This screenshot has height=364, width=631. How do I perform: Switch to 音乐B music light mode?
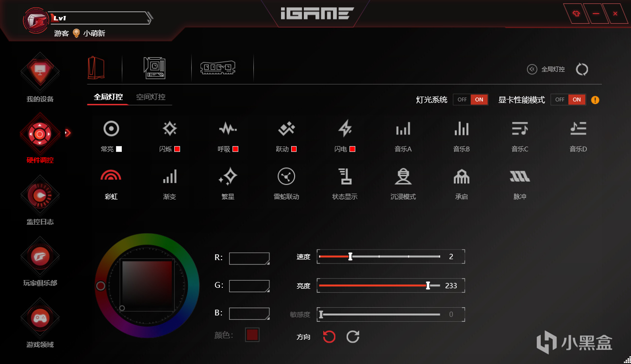tap(462, 129)
